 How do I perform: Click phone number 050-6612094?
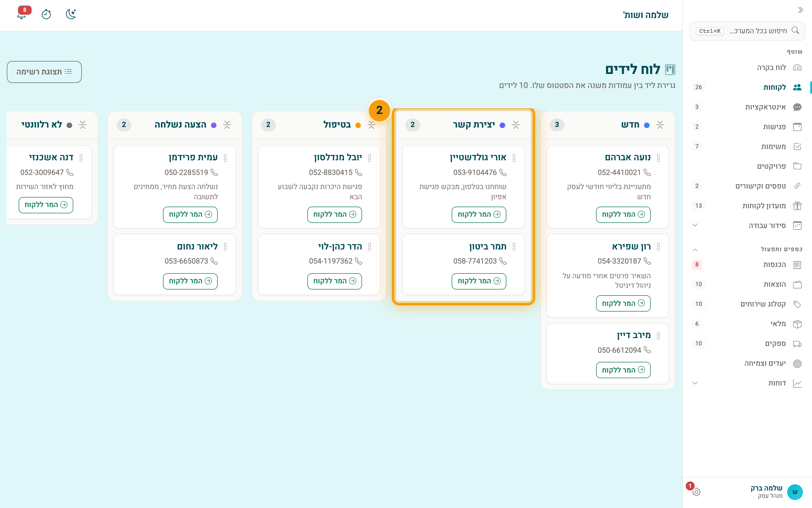[x=619, y=350]
